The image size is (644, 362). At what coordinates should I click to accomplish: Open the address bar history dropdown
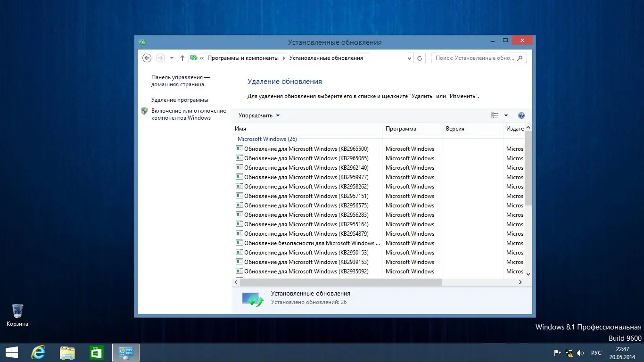point(409,58)
